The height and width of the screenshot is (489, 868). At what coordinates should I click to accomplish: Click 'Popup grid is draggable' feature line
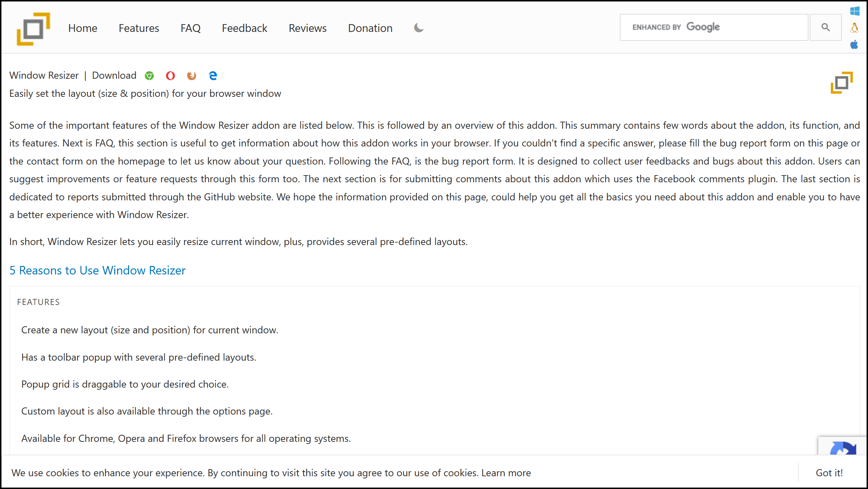[125, 384]
